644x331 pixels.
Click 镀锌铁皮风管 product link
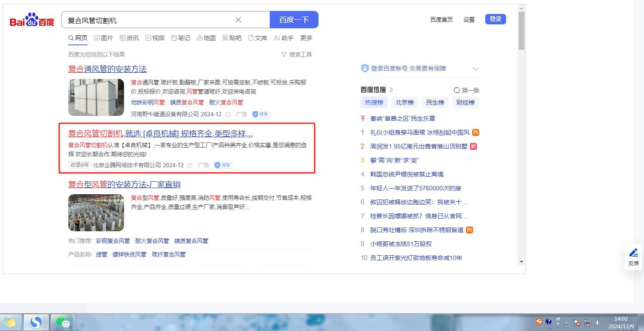[x=130, y=255]
